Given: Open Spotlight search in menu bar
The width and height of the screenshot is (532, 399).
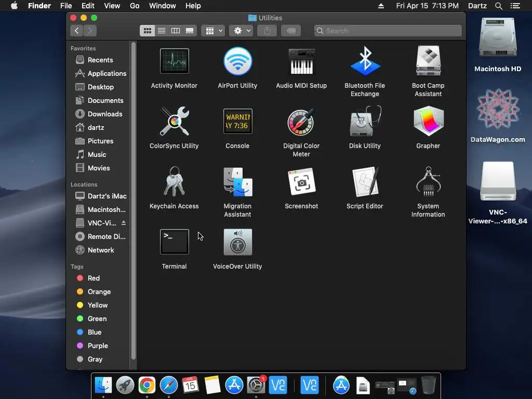Looking at the screenshot, I should click(498, 6).
